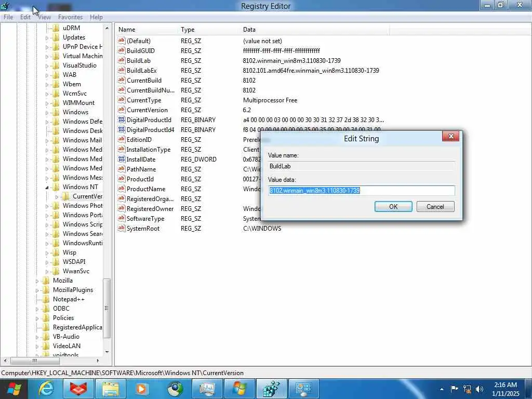Click the tree horizontal scrollbar right arrow
Screen dimensions: 532x399
click(x=98, y=361)
